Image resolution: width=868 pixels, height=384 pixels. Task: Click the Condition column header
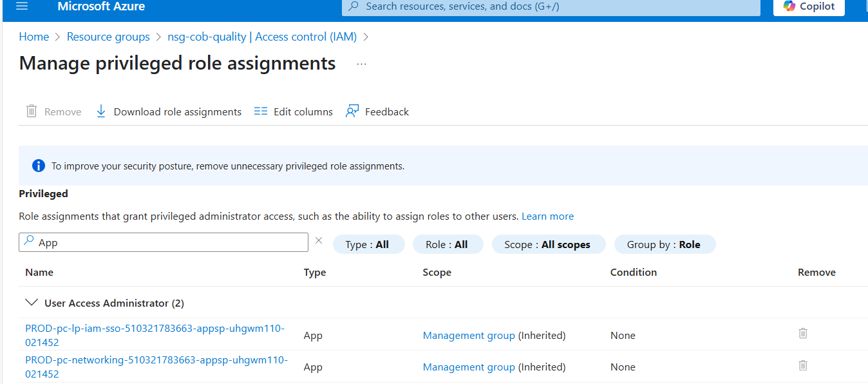click(634, 273)
